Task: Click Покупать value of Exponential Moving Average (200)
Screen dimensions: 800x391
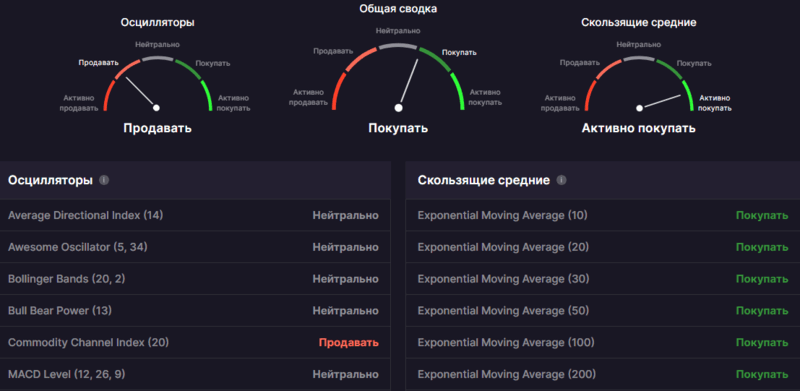Action: pos(762,374)
